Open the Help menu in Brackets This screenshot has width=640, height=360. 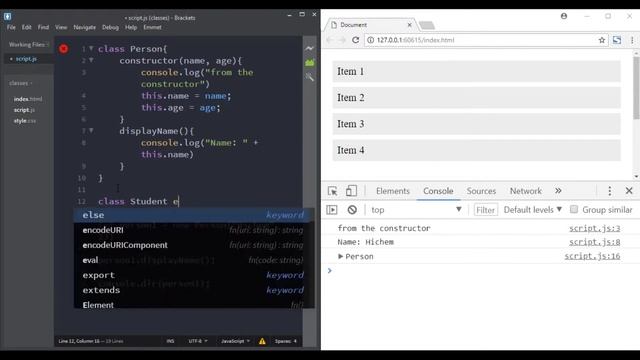[131, 27]
